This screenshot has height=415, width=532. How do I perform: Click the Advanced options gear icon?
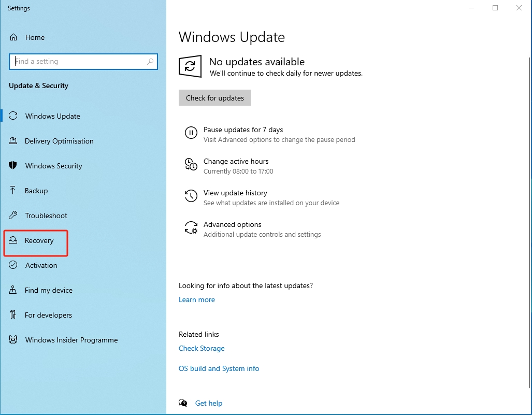pyautogui.click(x=191, y=227)
